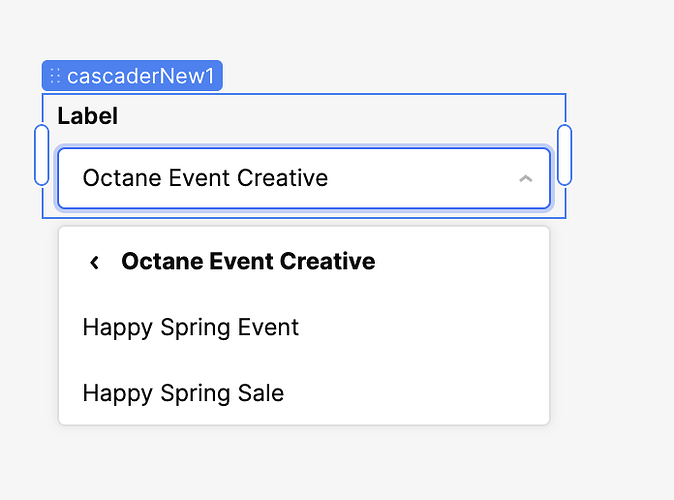Select the Happy Spring Event option

pos(190,327)
